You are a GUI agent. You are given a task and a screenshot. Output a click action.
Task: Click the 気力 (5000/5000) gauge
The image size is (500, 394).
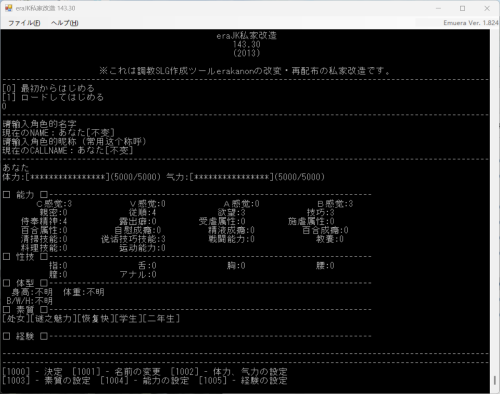(x=245, y=177)
